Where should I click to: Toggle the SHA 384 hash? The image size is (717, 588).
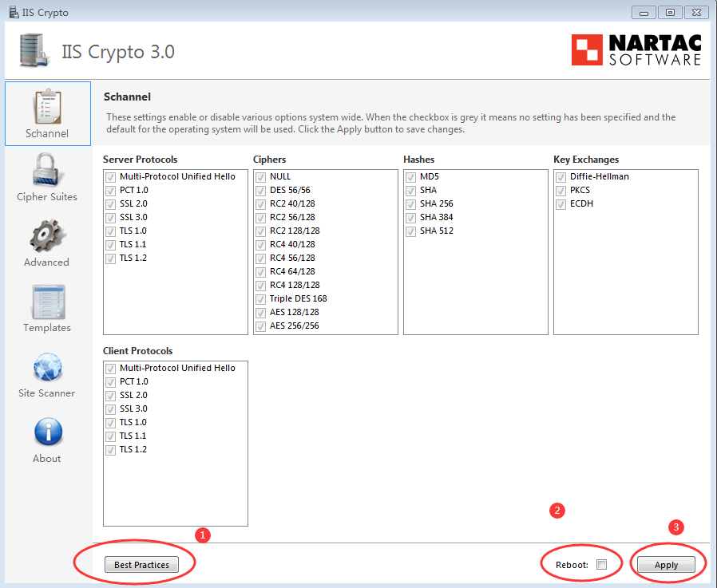tap(410, 218)
